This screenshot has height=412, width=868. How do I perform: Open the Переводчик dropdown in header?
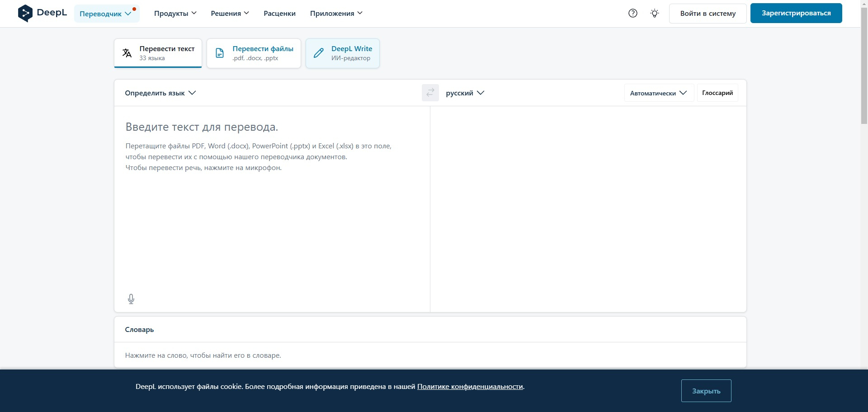point(107,14)
